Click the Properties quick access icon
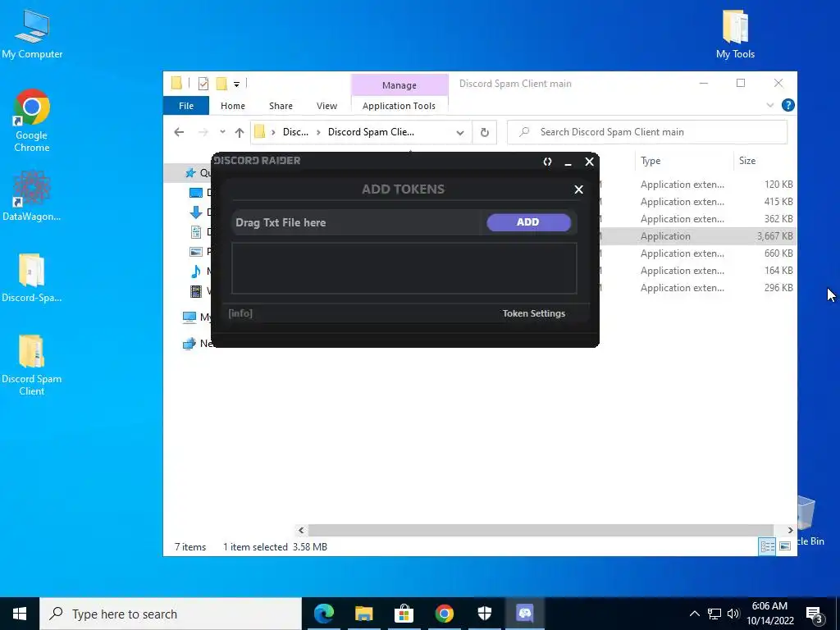Screen dimensions: 840x630 click(203, 83)
